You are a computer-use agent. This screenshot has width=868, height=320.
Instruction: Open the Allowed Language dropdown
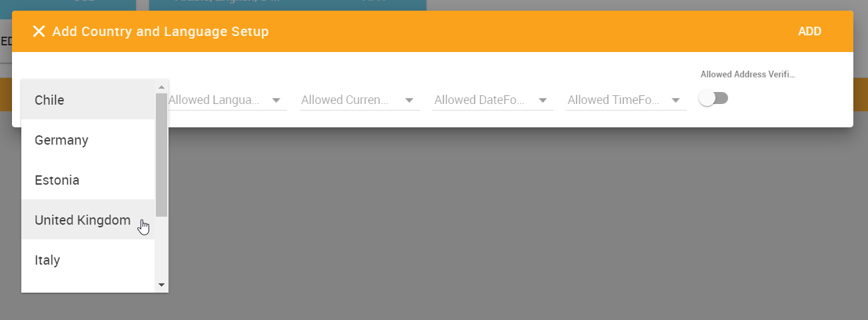(x=226, y=100)
